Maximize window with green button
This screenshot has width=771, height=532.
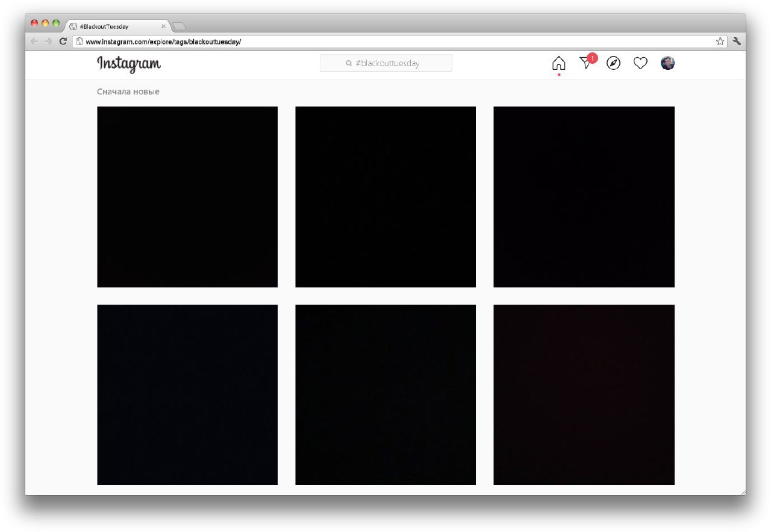56,23
